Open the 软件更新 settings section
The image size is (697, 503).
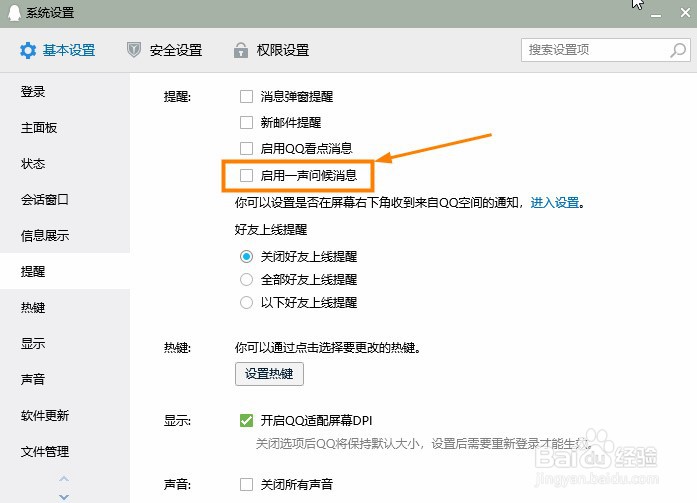pos(65,415)
